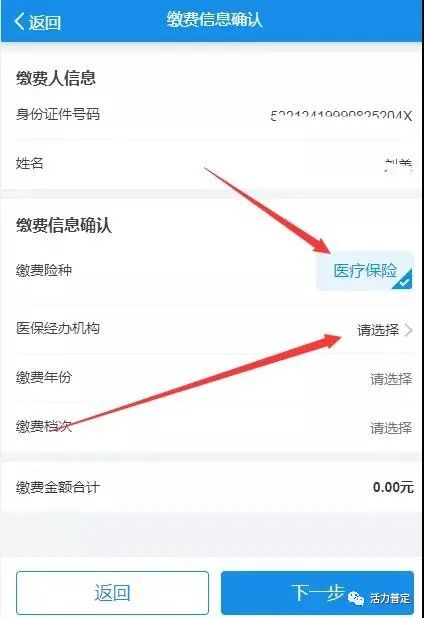Click the blue 下一步 button
Image resolution: width=424 pixels, height=618 pixels.
pos(317,593)
